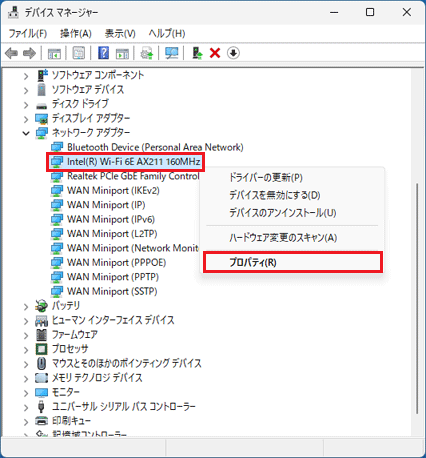Open the 操作(A) menu
426x458 pixels.
(x=76, y=33)
